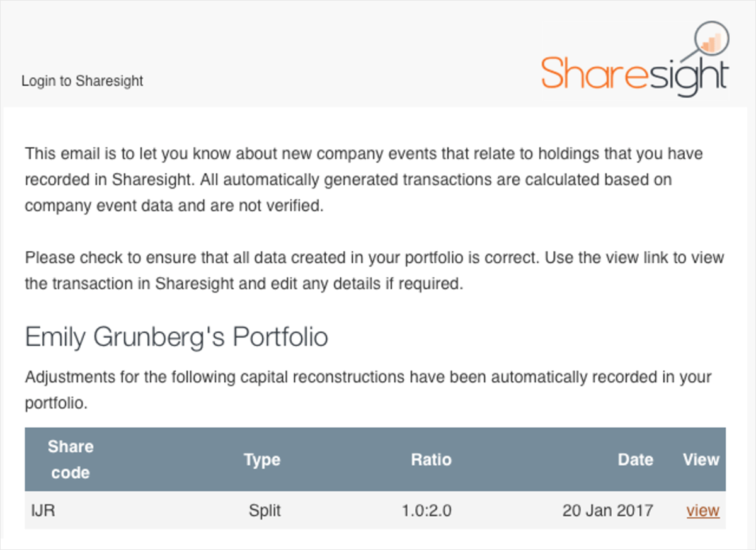Viewport: 756px width, 550px height.
Task: Click Emily Grunberg's Portfolio heading
Action: tap(176, 336)
